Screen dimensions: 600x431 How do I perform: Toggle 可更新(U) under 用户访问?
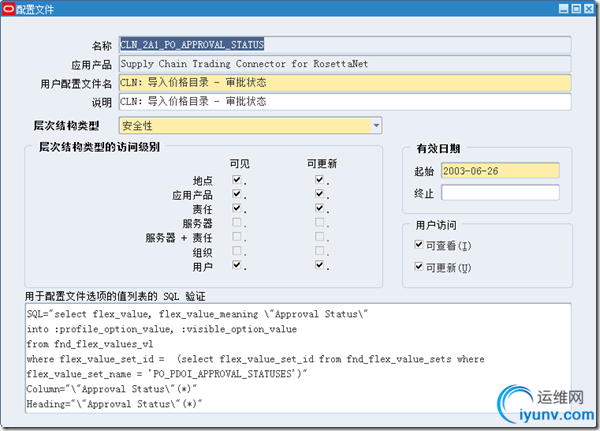point(419,266)
